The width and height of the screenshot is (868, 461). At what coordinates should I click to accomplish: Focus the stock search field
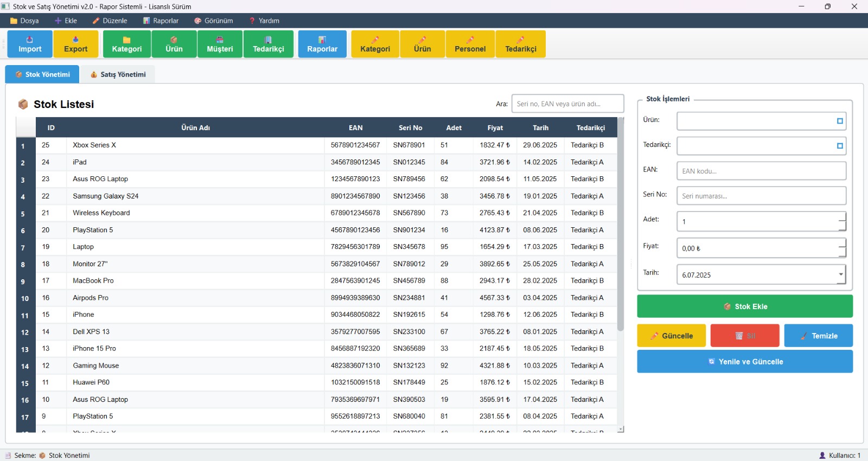tap(567, 104)
